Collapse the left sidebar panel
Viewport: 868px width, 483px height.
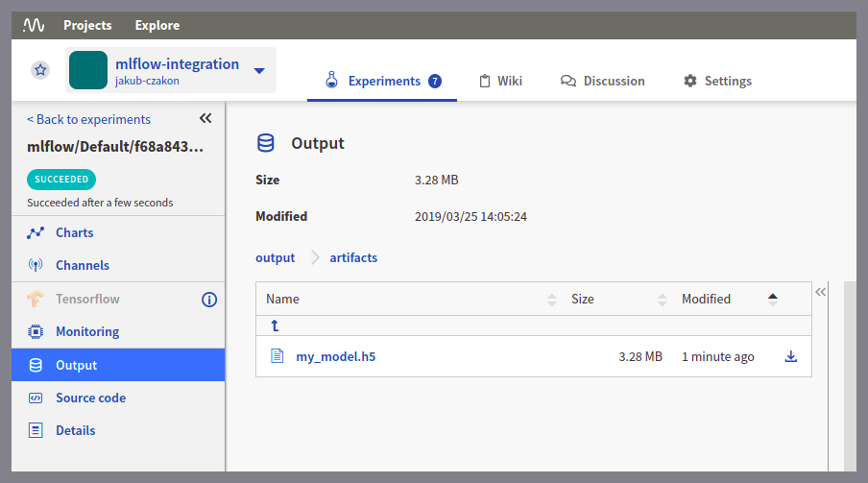click(205, 118)
